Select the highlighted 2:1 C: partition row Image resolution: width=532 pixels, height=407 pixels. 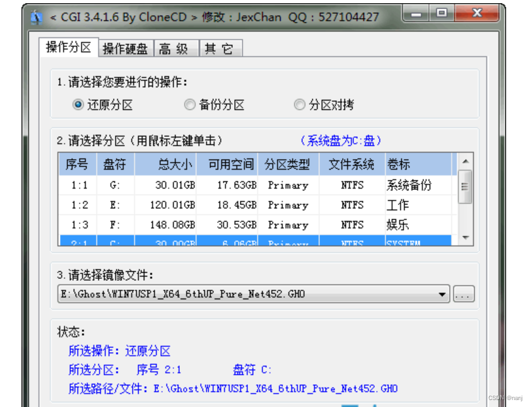tap(255, 240)
